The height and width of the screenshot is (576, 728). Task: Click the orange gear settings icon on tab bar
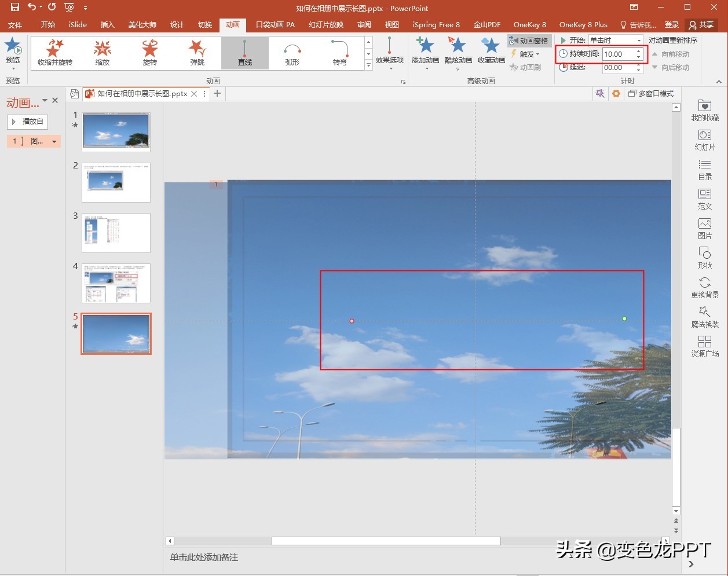pyautogui.click(x=616, y=93)
